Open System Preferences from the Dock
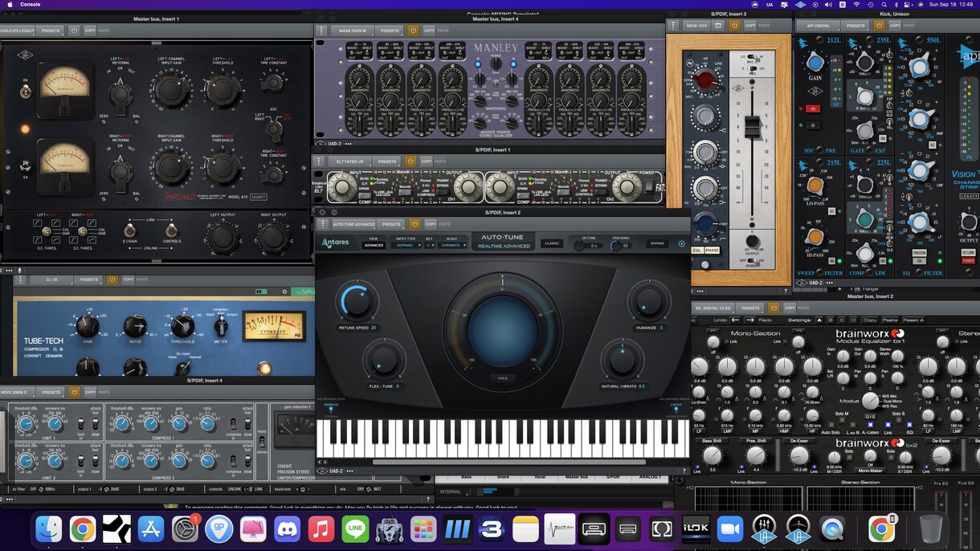The image size is (980, 551). click(185, 529)
